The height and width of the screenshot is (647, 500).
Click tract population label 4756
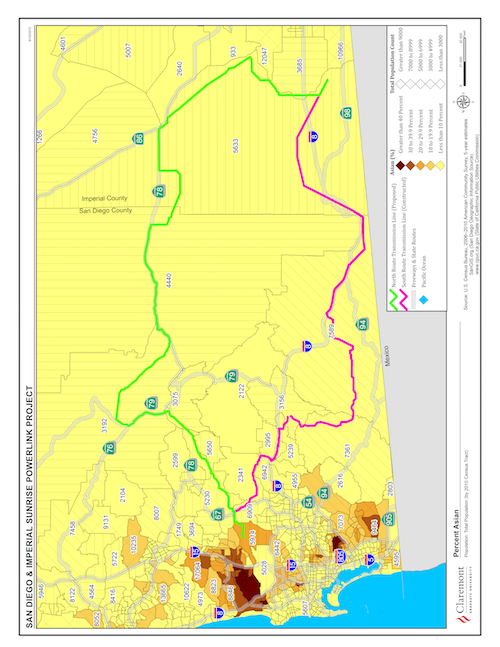(95, 136)
